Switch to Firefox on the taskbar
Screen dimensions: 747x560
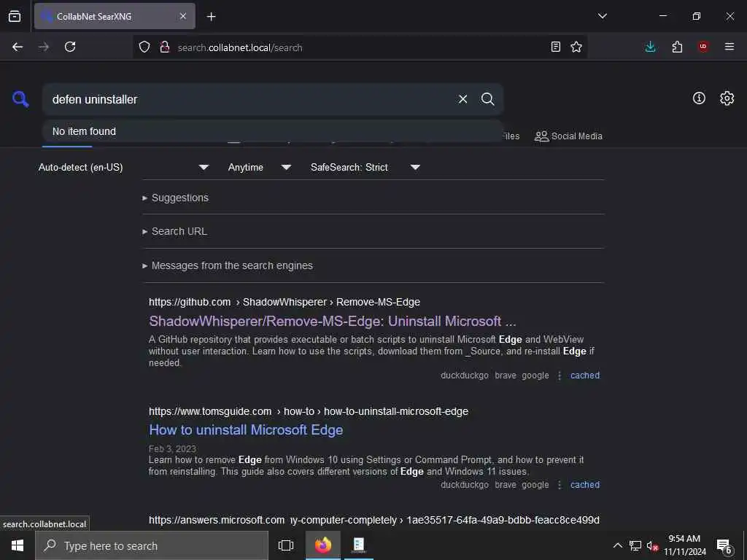(323, 545)
